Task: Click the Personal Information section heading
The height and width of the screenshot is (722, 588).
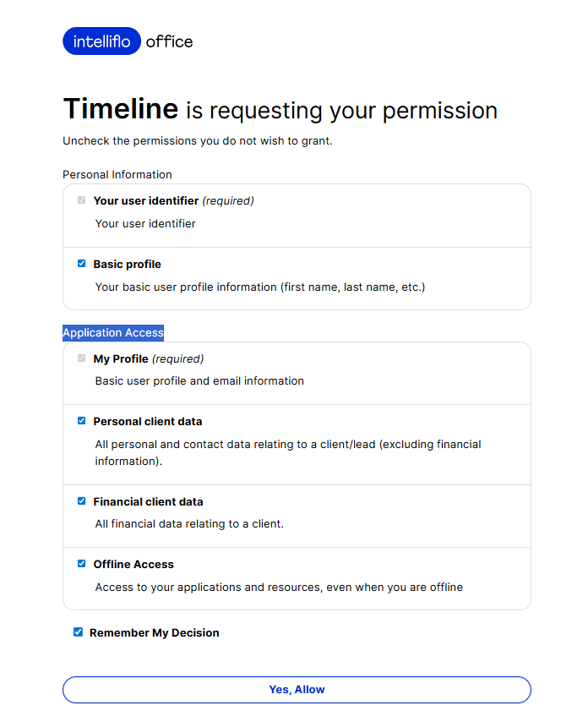Action: tap(117, 175)
